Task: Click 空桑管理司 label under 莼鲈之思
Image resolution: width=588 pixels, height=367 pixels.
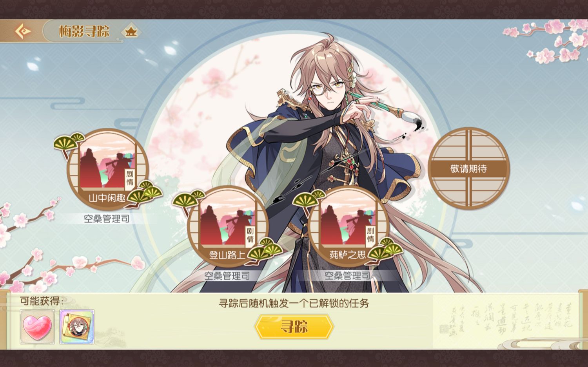Action: click(x=347, y=276)
